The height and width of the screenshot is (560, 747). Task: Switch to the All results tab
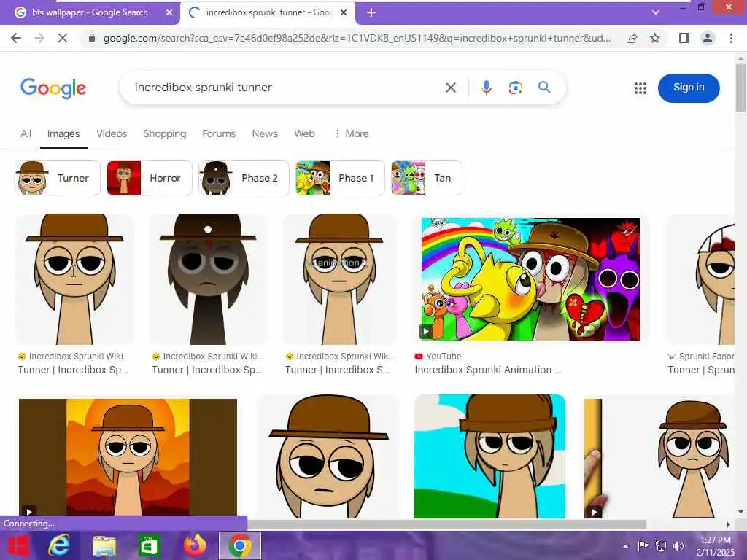tap(26, 134)
